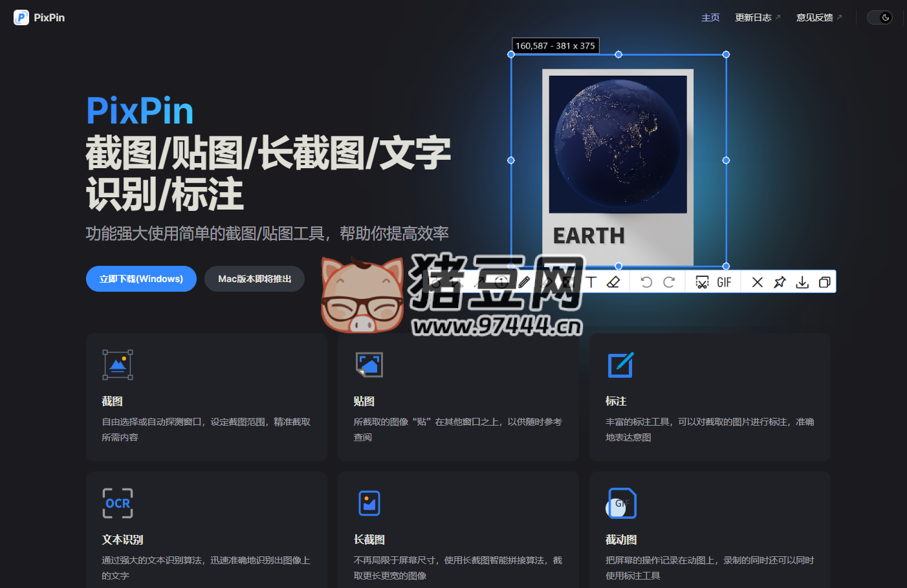Cancel capture with the X icon
Viewport: 907px width, 588px height.
(x=757, y=282)
